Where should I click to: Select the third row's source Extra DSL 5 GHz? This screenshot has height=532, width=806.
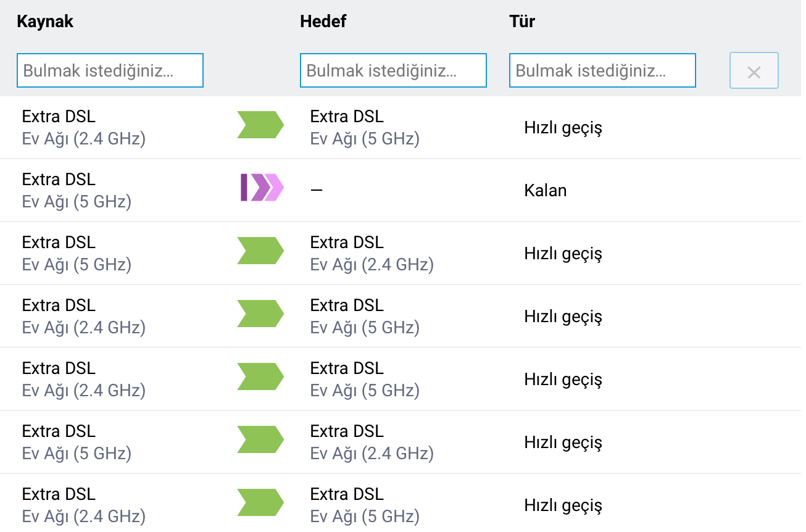[77, 253]
